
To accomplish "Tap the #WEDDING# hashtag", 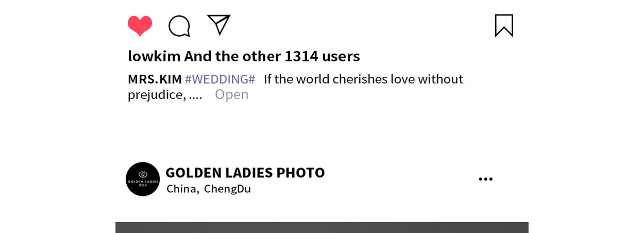I will [220, 79].
